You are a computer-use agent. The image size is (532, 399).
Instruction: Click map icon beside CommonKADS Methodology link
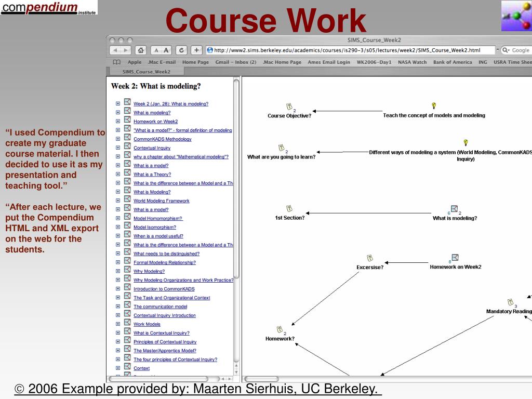click(x=127, y=137)
